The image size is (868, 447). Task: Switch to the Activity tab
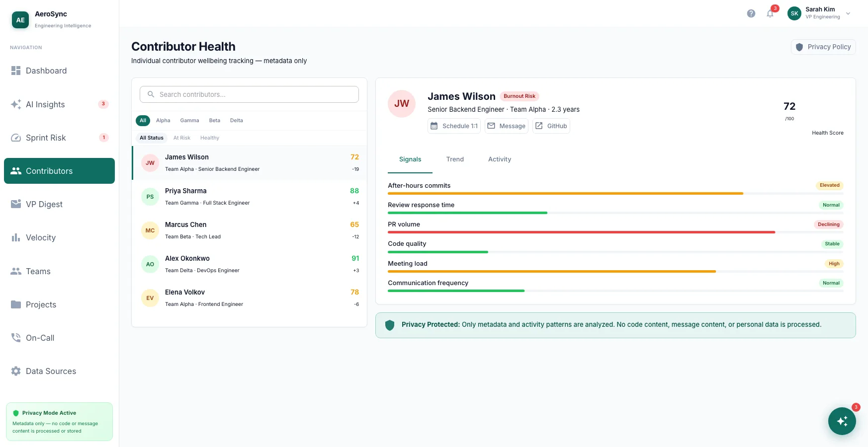500,159
